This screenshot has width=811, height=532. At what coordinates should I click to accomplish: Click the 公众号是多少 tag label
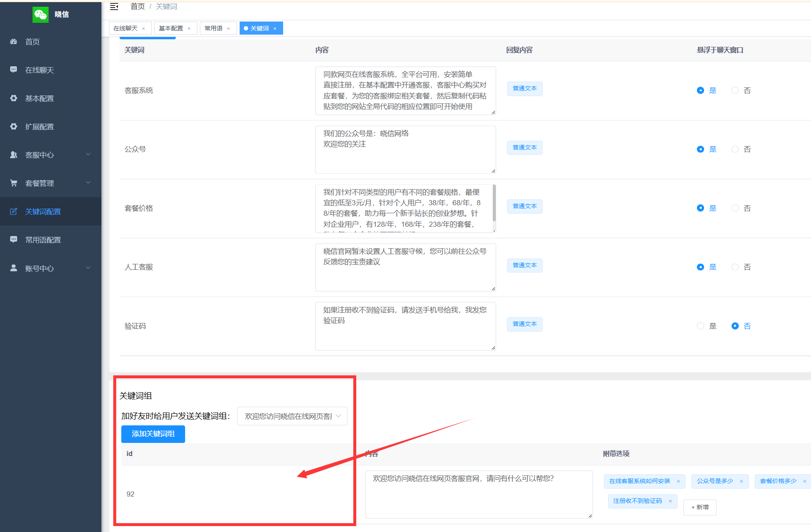point(715,481)
